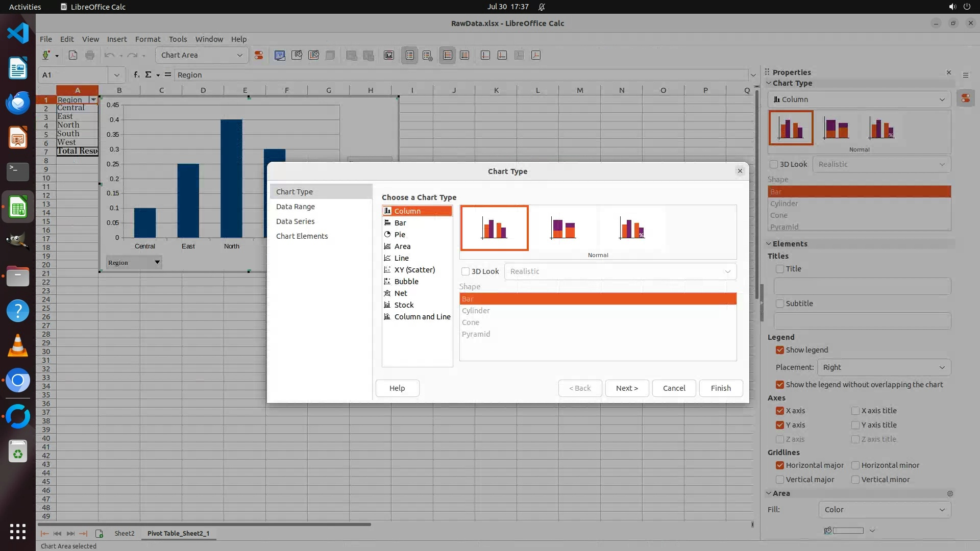The width and height of the screenshot is (980, 551).
Task: Click the Chart Type toolbar icon
Action: [280, 55]
